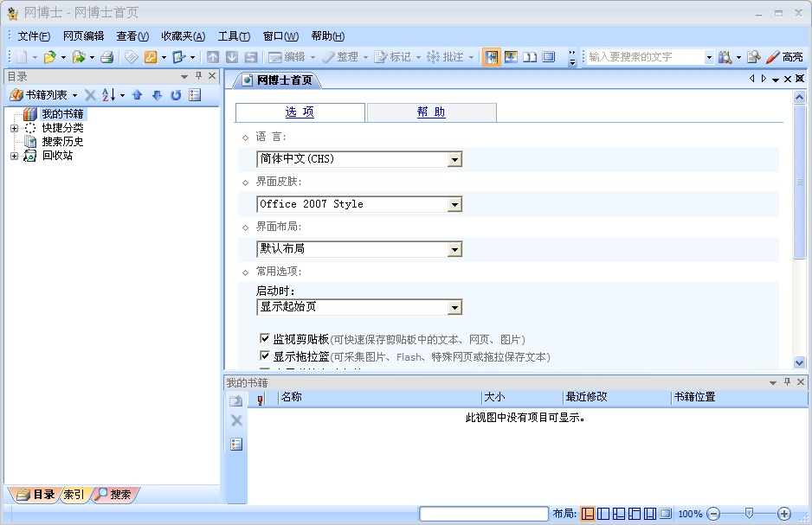Click the properties icon in 我的书籍 side toolbar
The image size is (812, 525).
[x=236, y=444]
